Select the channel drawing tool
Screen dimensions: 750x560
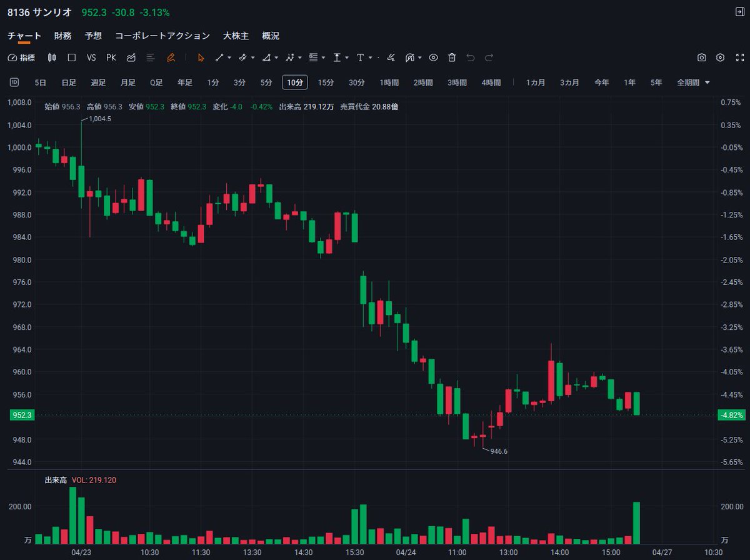(x=243, y=57)
